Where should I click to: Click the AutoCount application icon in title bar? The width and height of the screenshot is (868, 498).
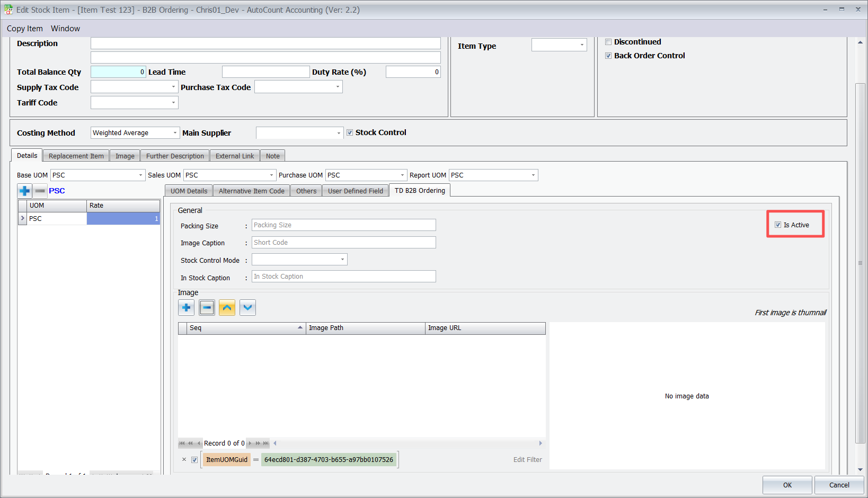[8, 10]
